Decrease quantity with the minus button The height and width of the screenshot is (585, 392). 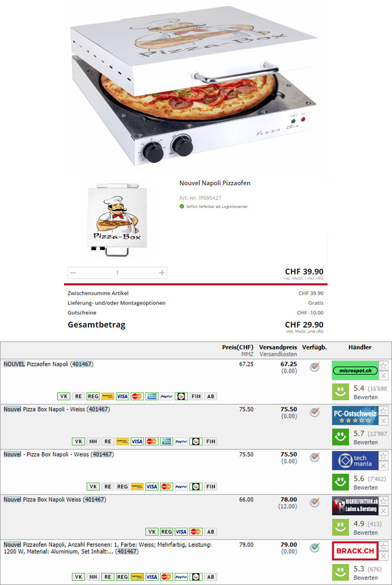[x=73, y=273]
